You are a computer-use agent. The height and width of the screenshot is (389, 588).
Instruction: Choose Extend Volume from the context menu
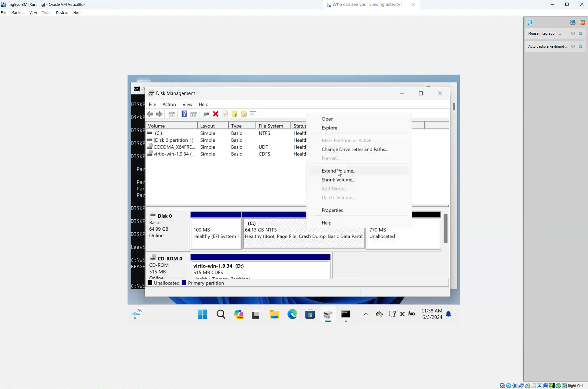click(338, 171)
